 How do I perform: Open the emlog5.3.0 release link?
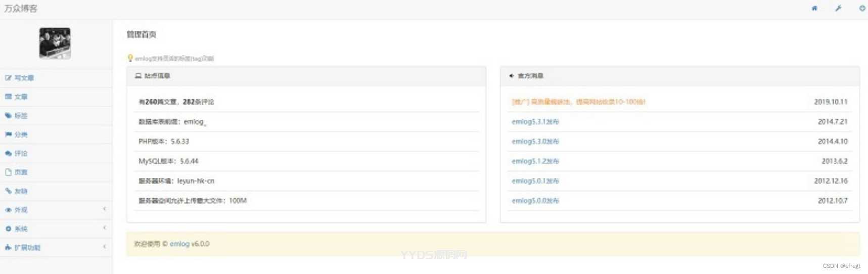535,142
